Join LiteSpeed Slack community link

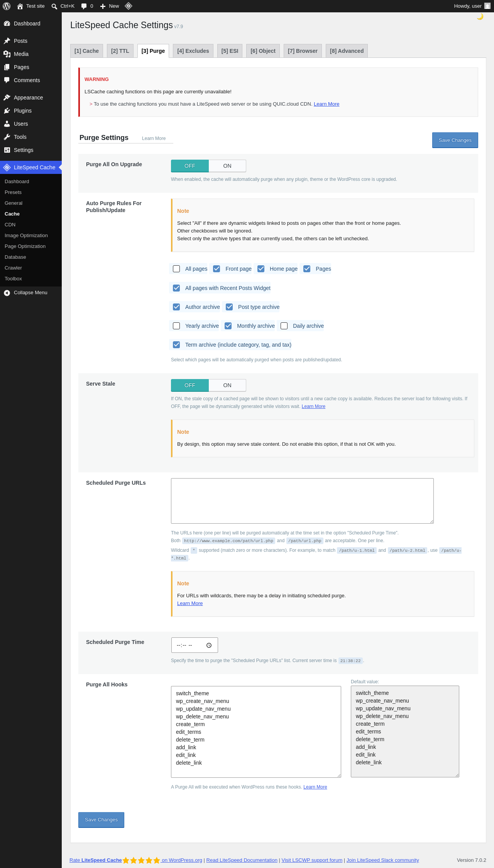382,860
